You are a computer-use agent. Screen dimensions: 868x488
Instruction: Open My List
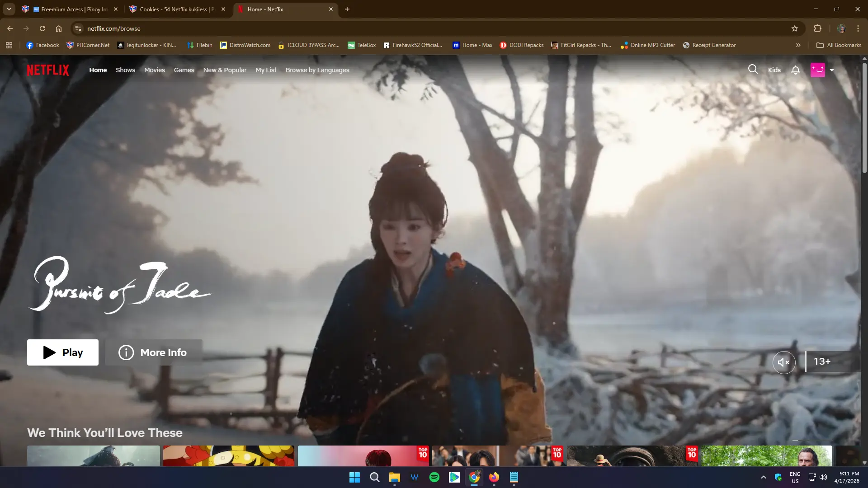[266, 70]
